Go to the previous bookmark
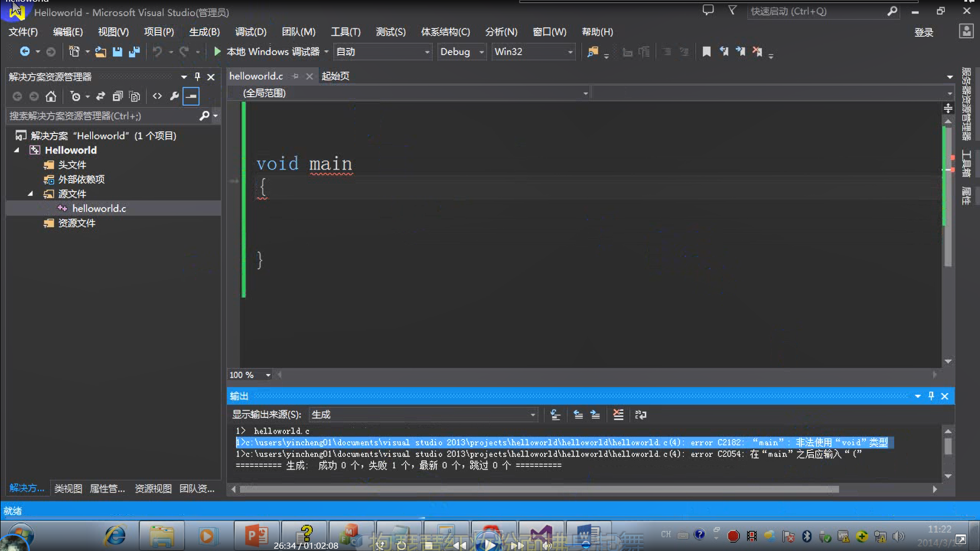Screen dimensions: 980x551 [x=723, y=52]
